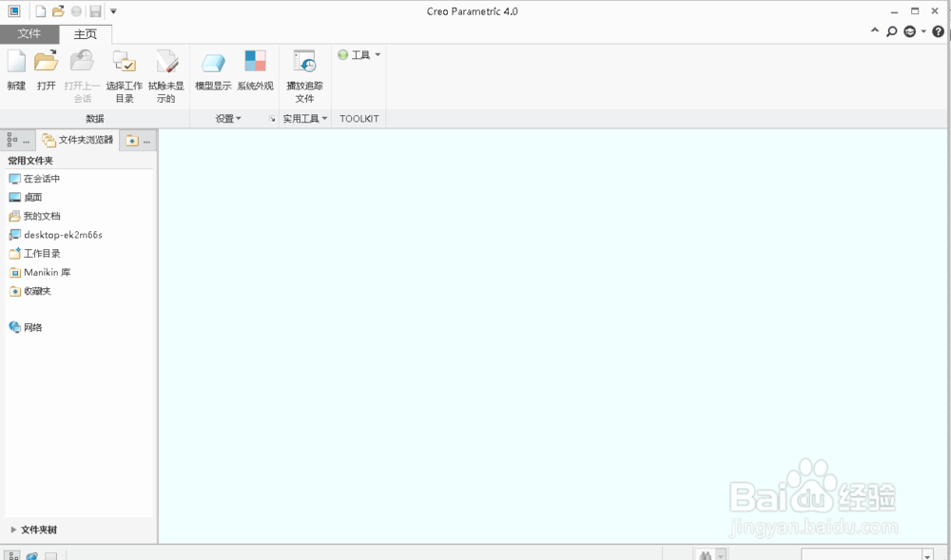Select 在会话中 in common folders
951x560 pixels.
pos(34,179)
